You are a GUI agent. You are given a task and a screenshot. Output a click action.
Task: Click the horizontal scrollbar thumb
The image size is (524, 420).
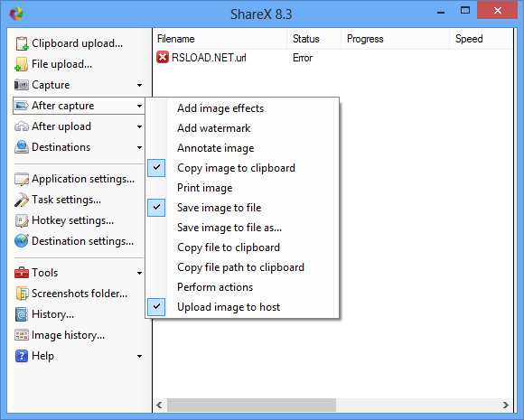pos(251,405)
